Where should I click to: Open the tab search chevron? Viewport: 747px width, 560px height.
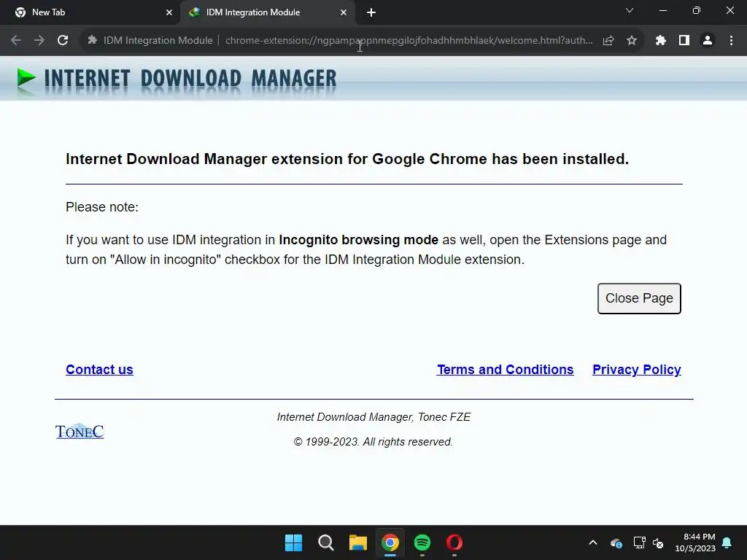630,10
